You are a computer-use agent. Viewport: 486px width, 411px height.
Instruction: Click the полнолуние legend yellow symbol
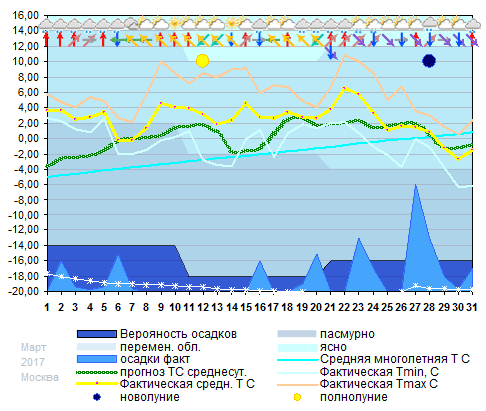click(x=297, y=397)
